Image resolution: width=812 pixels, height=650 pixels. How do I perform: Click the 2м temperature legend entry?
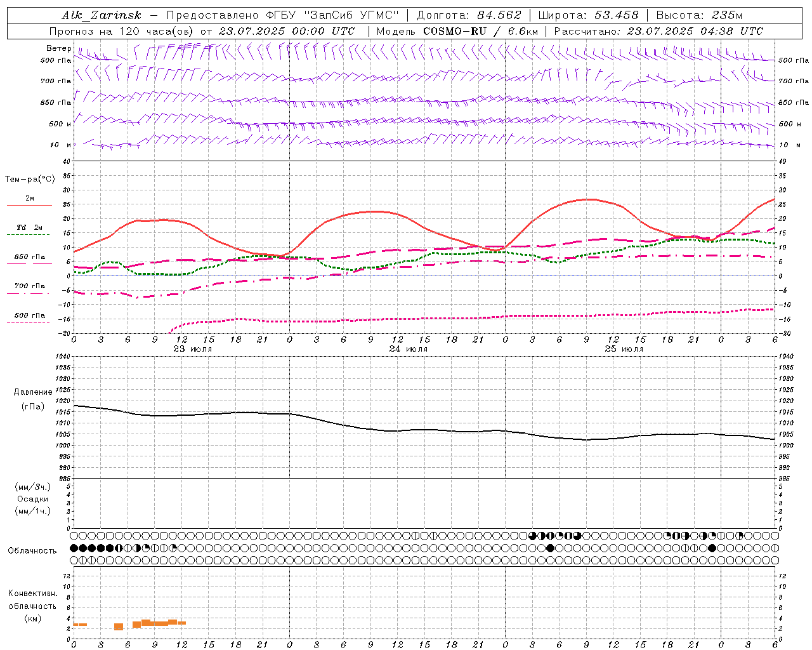[30, 199]
